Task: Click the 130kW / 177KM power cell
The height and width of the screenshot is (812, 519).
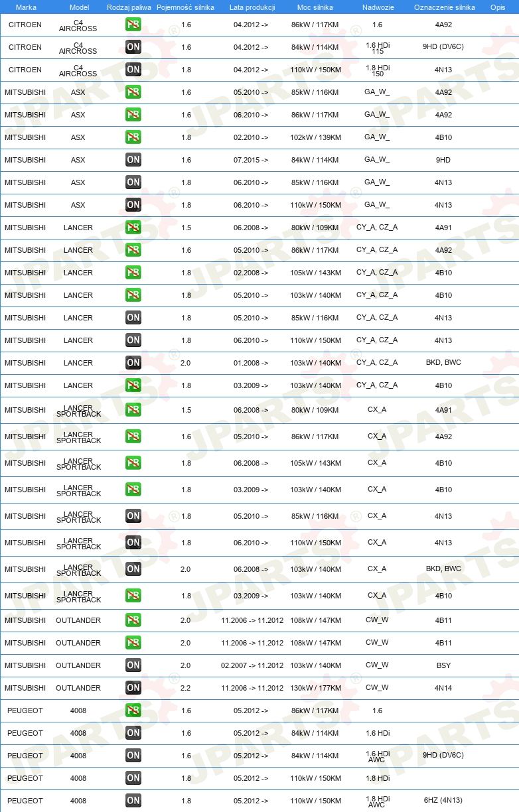Action: 316,688
